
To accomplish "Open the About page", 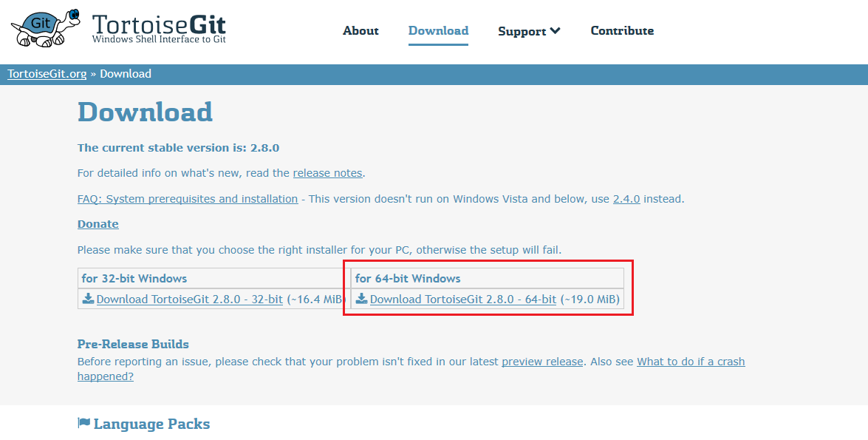I will pos(360,30).
